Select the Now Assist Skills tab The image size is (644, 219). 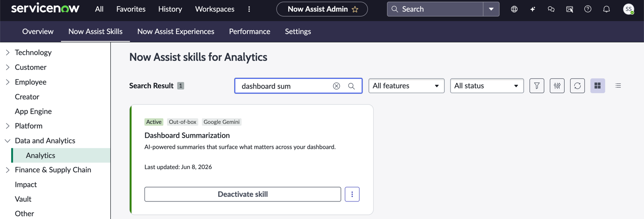[95, 31]
